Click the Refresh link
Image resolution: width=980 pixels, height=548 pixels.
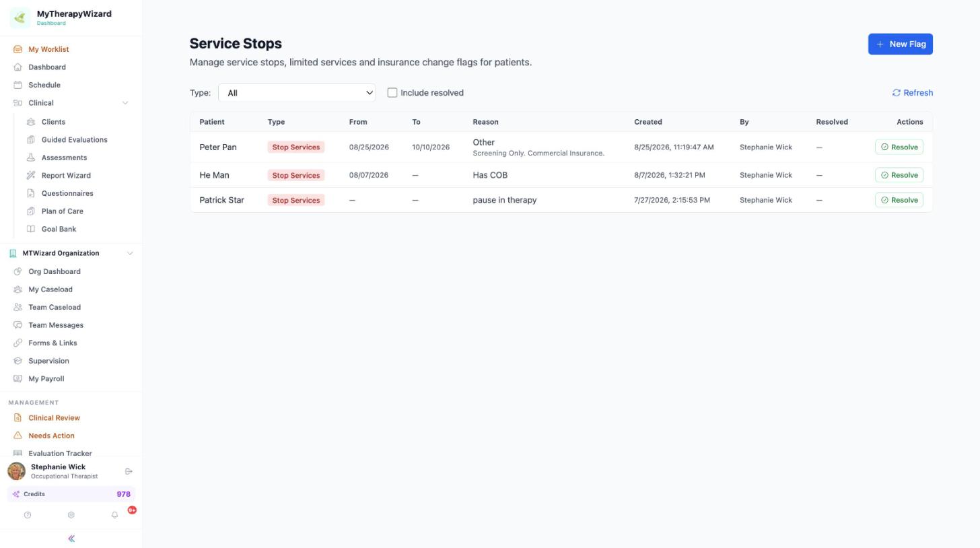point(913,93)
